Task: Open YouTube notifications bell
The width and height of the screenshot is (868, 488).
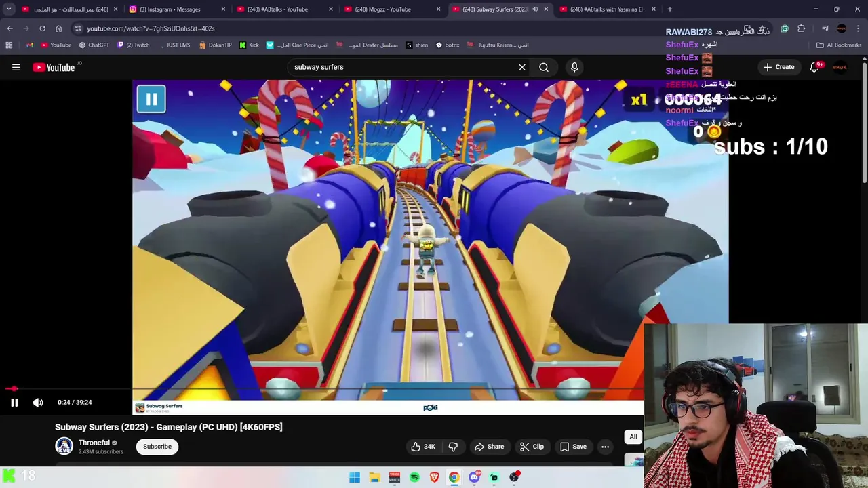Action: click(814, 67)
